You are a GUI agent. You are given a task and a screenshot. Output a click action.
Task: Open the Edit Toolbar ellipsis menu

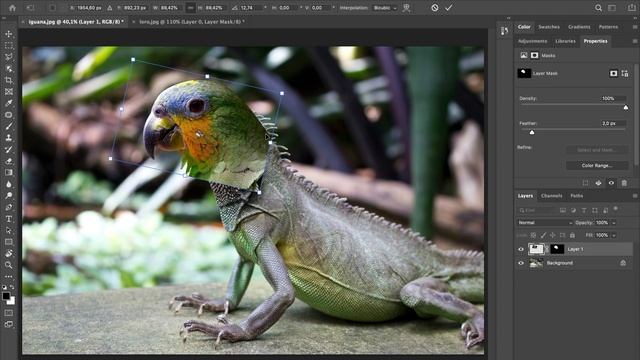(9, 276)
